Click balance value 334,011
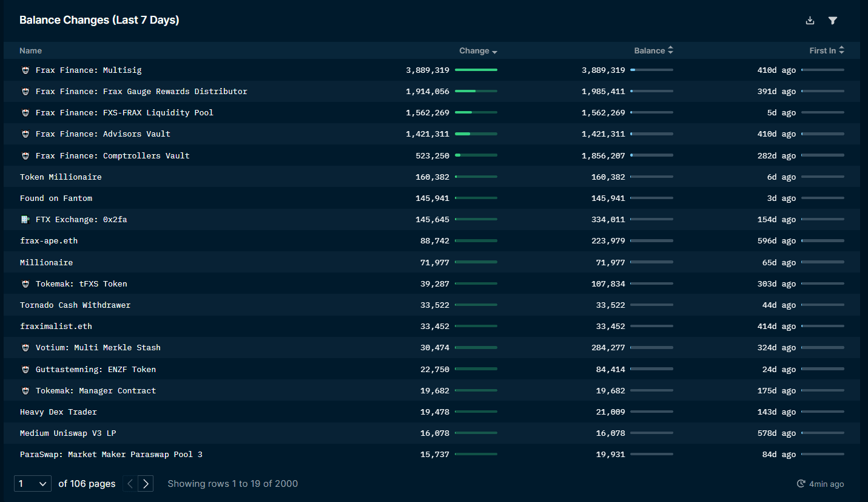Screen dimensions: 868x502 pyautogui.click(x=608, y=220)
